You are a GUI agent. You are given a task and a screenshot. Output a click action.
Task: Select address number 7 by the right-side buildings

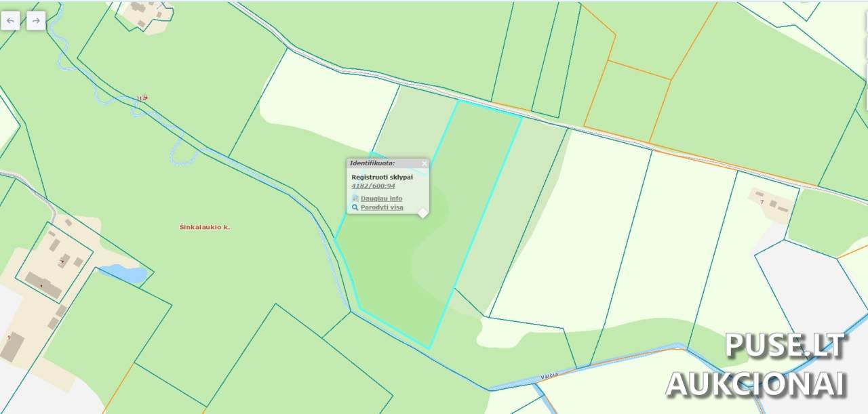(x=762, y=202)
